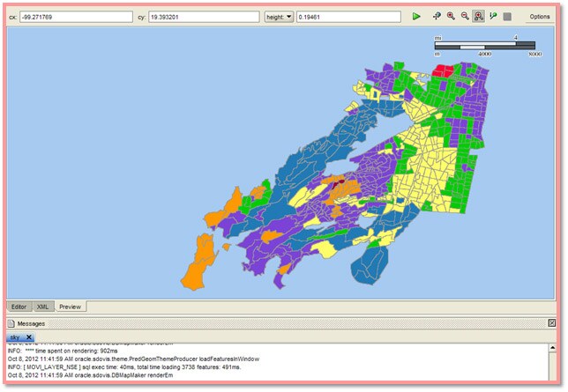The image size is (568, 392).
Task: Click the Messages panel icon
Action: (11, 324)
